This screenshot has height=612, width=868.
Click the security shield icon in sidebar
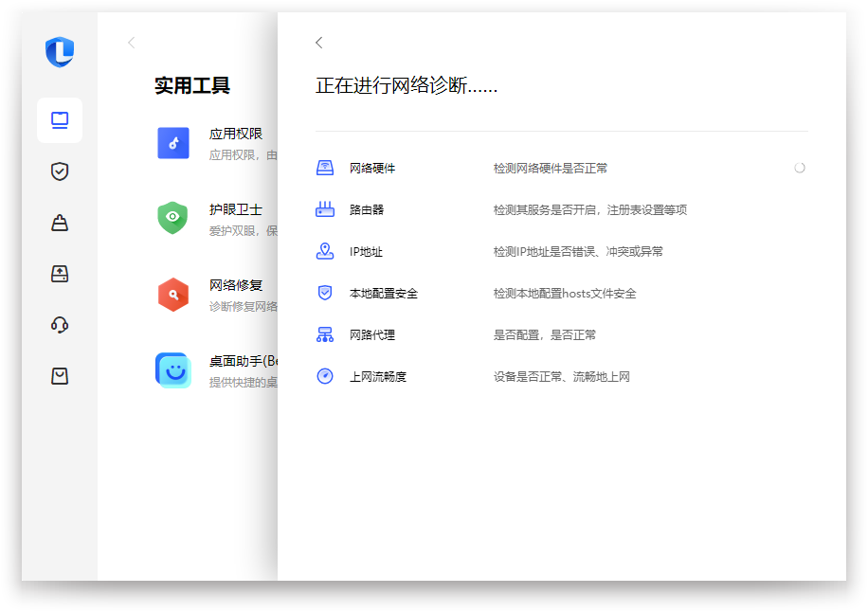pos(59,171)
